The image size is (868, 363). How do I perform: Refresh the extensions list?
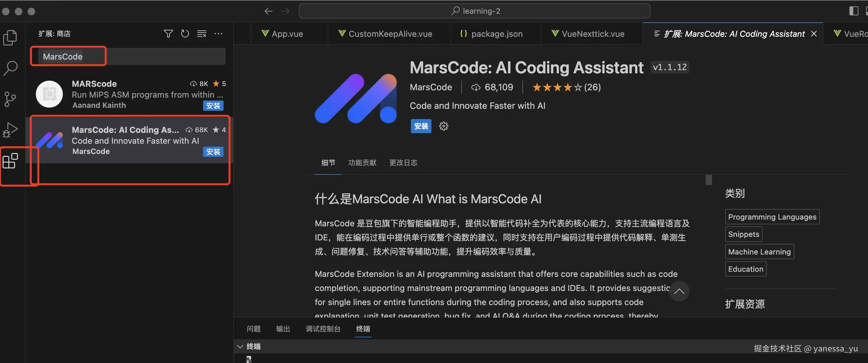tap(185, 34)
